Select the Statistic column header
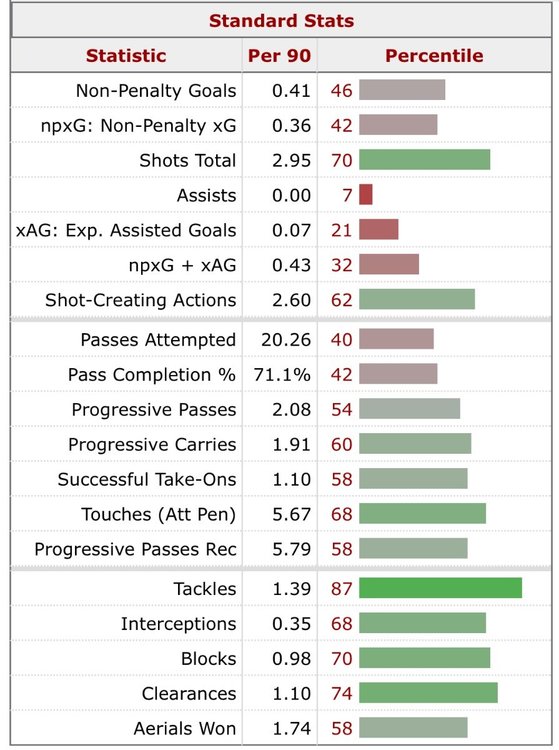The height and width of the screenshot is (750, 559). coord(126,55)
